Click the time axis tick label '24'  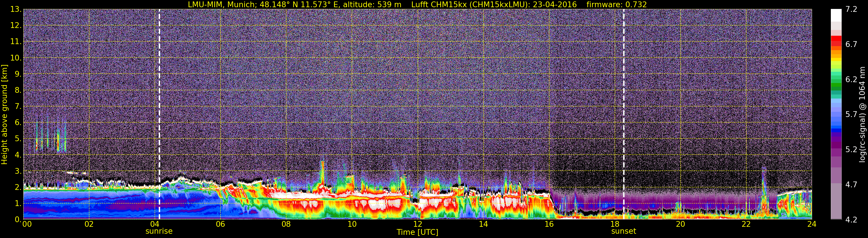(812, 224)
